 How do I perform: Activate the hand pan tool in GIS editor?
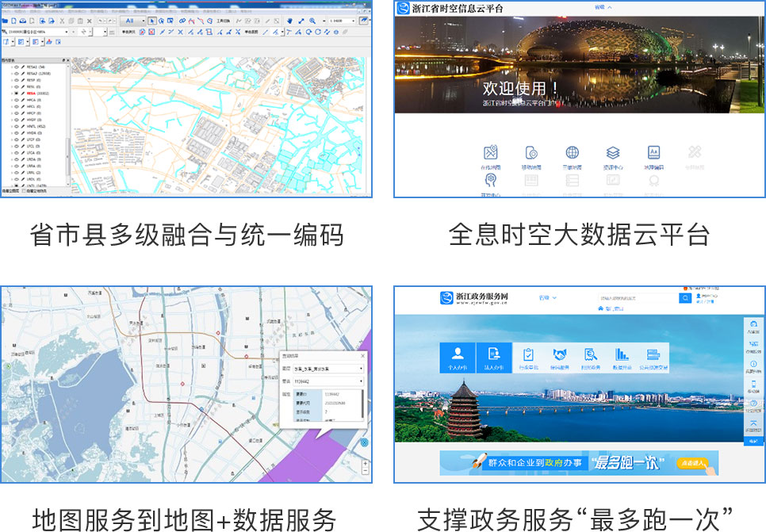pyautogui.click(x=289, y=21)
